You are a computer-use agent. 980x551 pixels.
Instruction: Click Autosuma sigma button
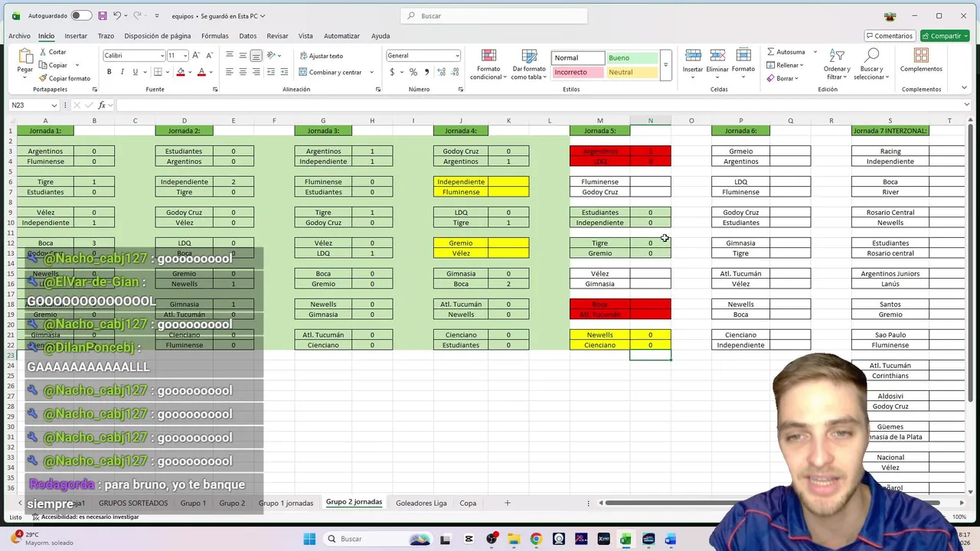[786, 52]
